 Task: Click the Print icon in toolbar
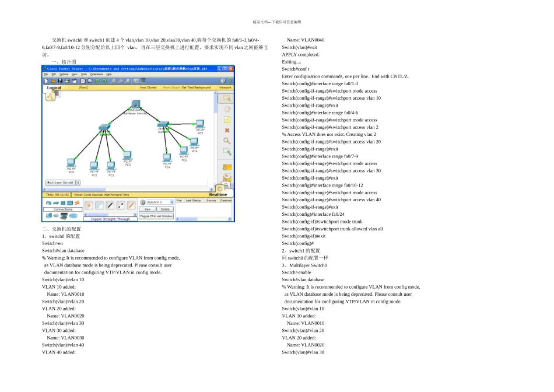coord(67,81)
